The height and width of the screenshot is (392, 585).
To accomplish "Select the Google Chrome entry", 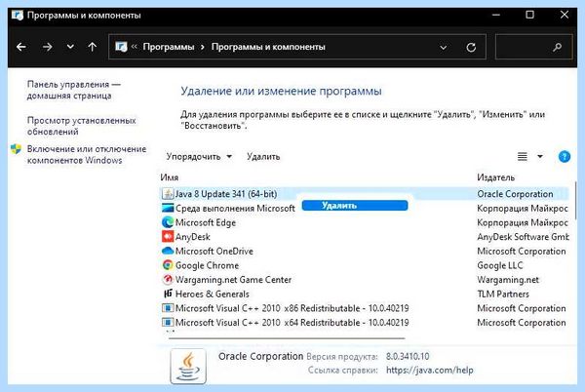I will (207, 265).
